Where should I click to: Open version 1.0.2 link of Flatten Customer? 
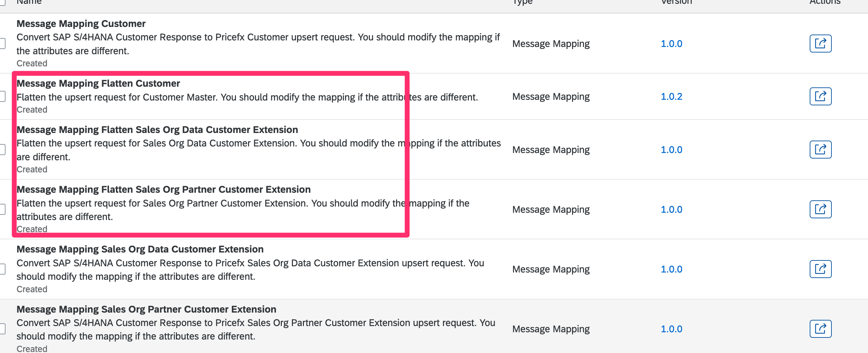671,97
